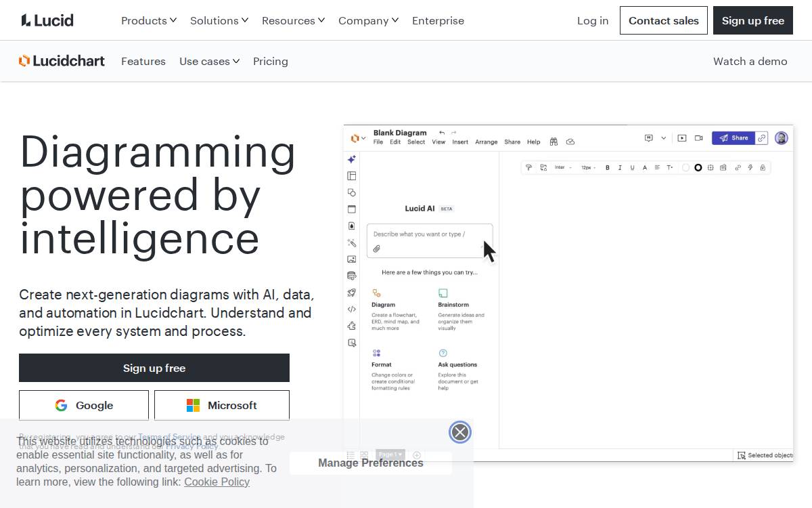The image size is (812, 508).
Task: Click the paint roller format icon
Action: 529,167
